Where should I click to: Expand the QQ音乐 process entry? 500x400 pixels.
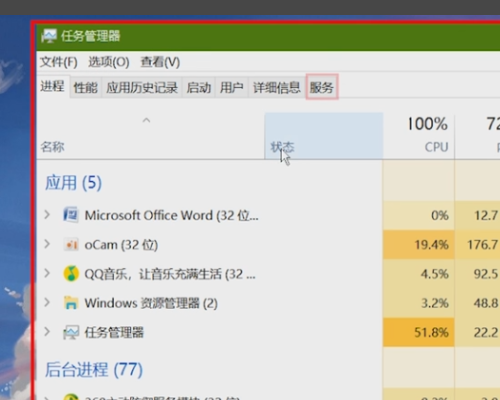(47, 273)
